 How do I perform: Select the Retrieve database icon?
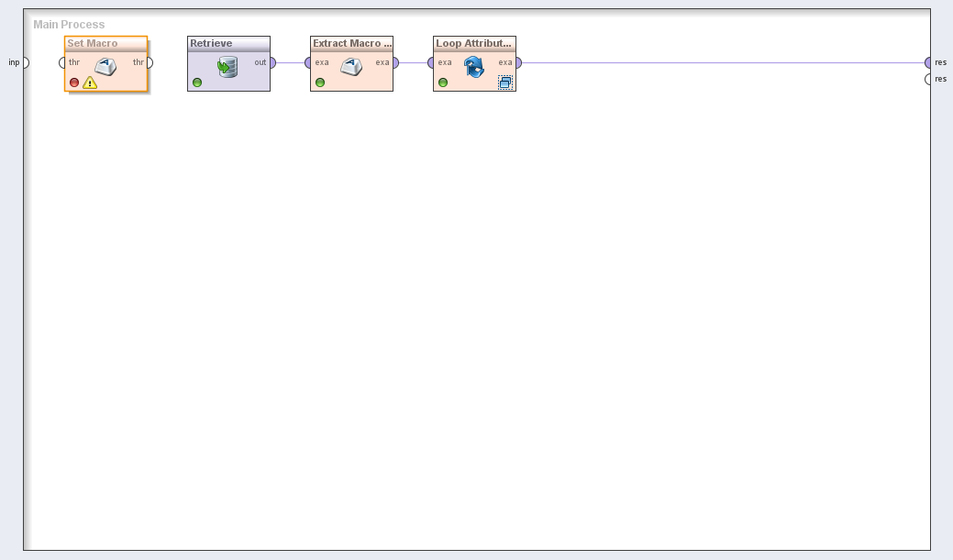coord(227,67)
